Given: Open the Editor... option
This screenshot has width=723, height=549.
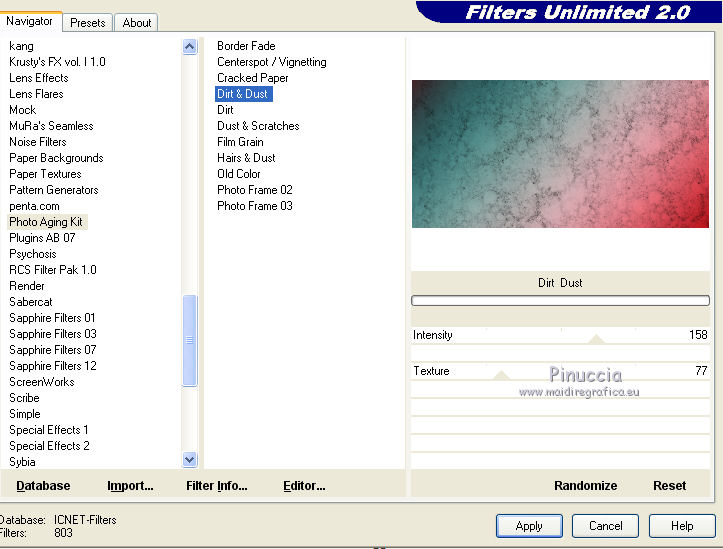Looking at the screenshot, I should coord(304,486).
